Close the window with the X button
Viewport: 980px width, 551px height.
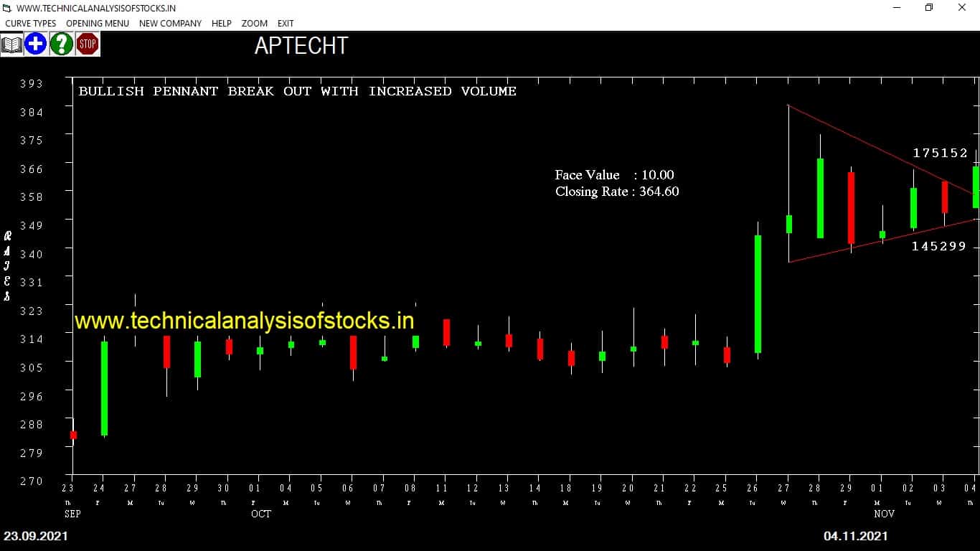click(x=962, y=8)
